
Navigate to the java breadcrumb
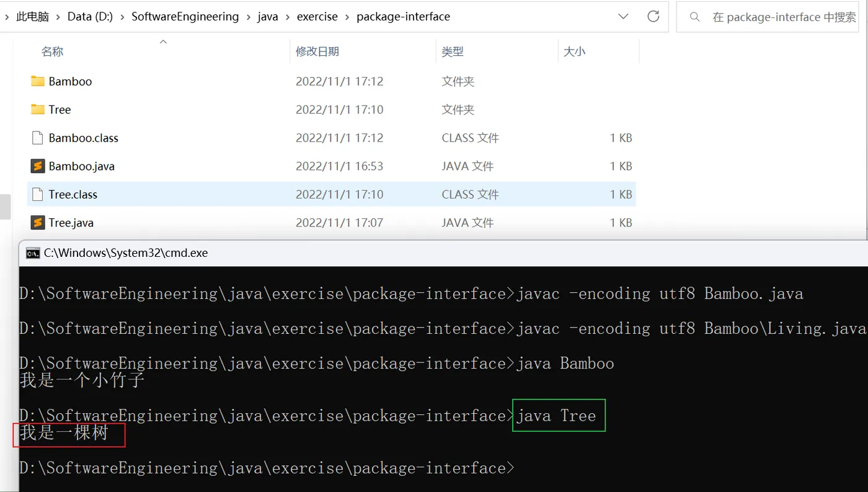(x=268, y=17)
